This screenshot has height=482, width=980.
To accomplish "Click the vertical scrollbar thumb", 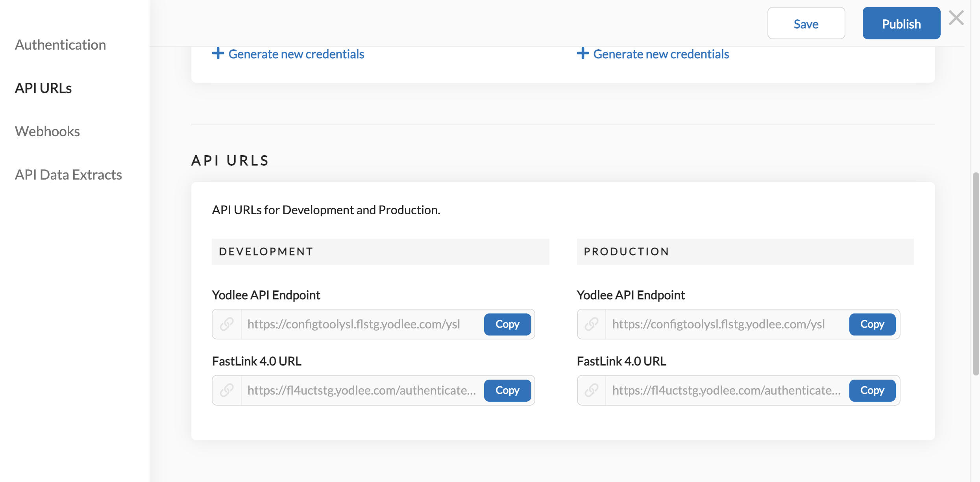I will [976, 274].
